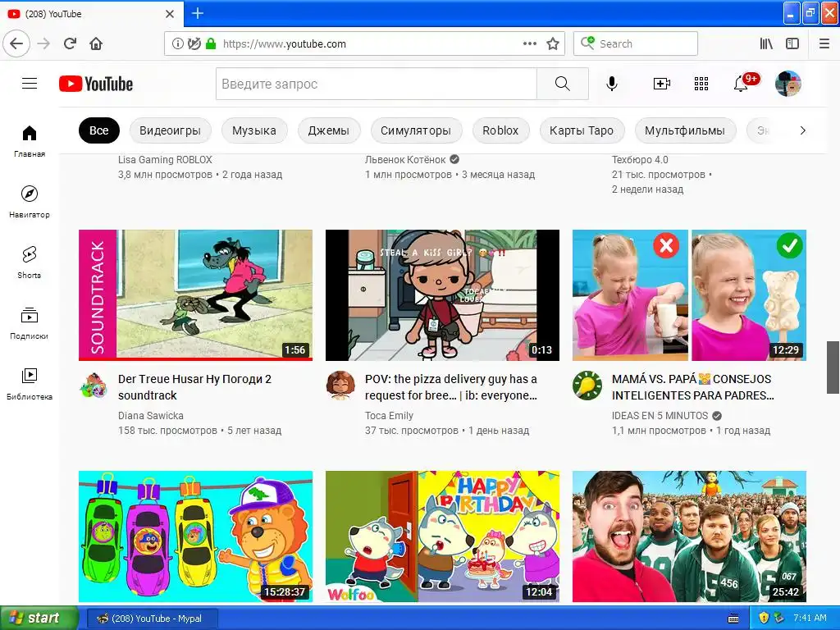This screenshot has width=840, height=630.
Task: Open the YouTube apps grid icon
Action: [701, 84]
